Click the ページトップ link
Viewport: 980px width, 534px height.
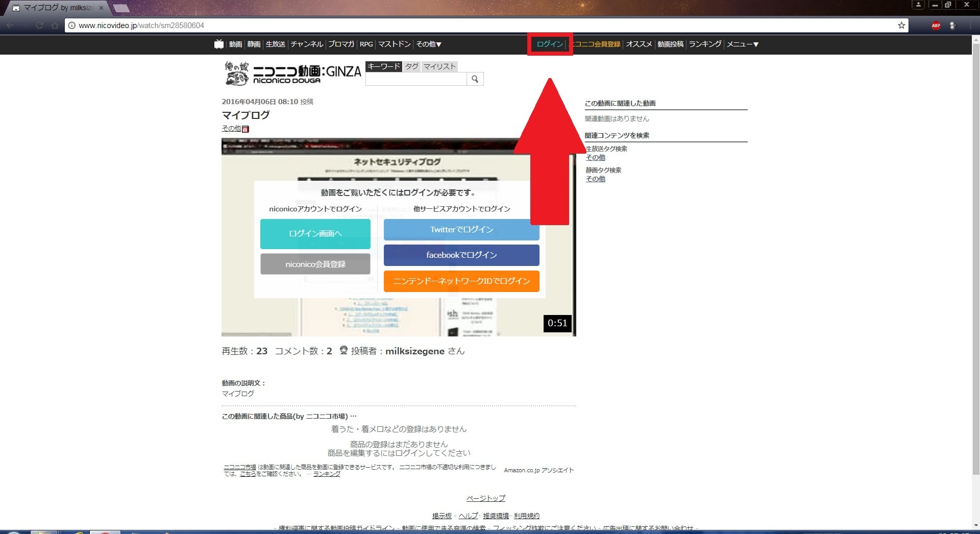(486, 498)
